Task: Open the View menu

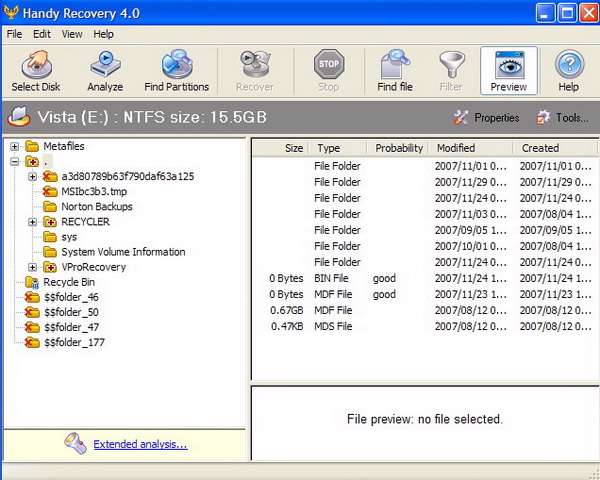Action: [x=72, y=34]
